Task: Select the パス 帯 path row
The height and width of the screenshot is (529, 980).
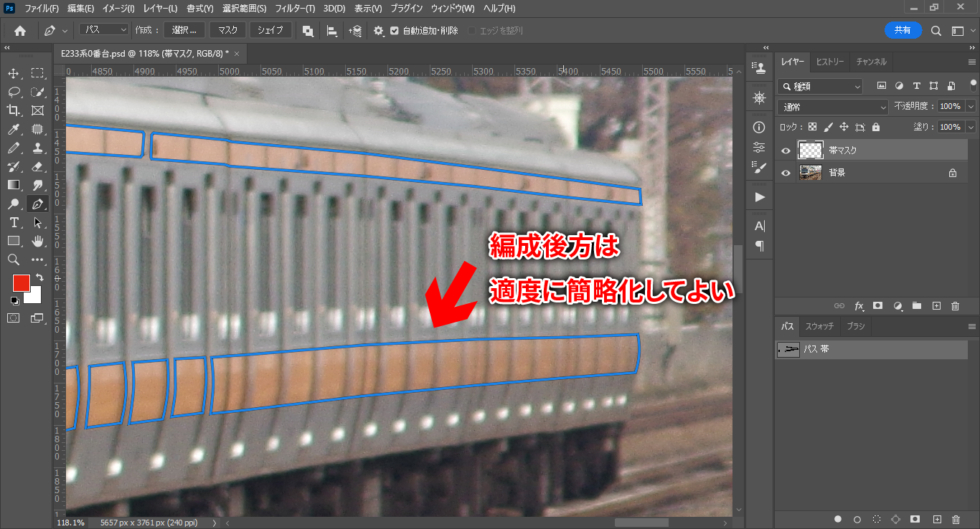Action: point(871,350)
